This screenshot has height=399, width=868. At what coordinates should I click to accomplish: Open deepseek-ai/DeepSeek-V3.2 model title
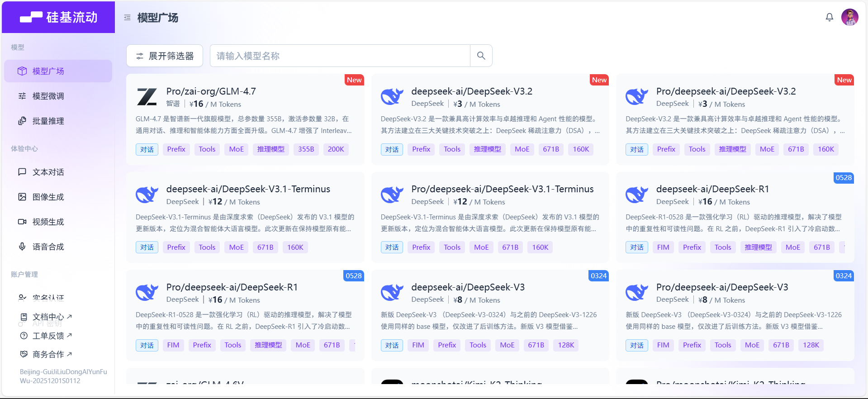click(x=472, y=91)
